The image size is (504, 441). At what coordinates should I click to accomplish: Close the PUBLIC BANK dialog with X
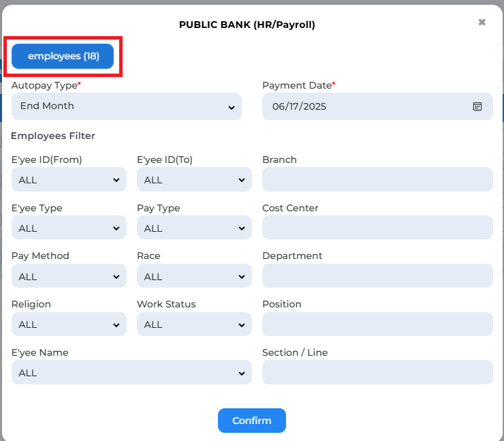pos(482,22)
